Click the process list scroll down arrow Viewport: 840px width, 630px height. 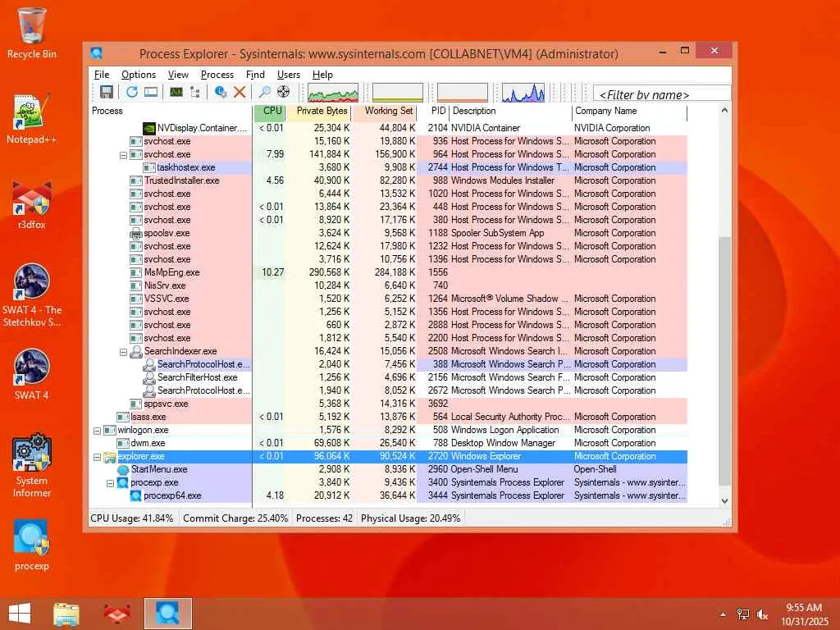(x=724, y=501)
